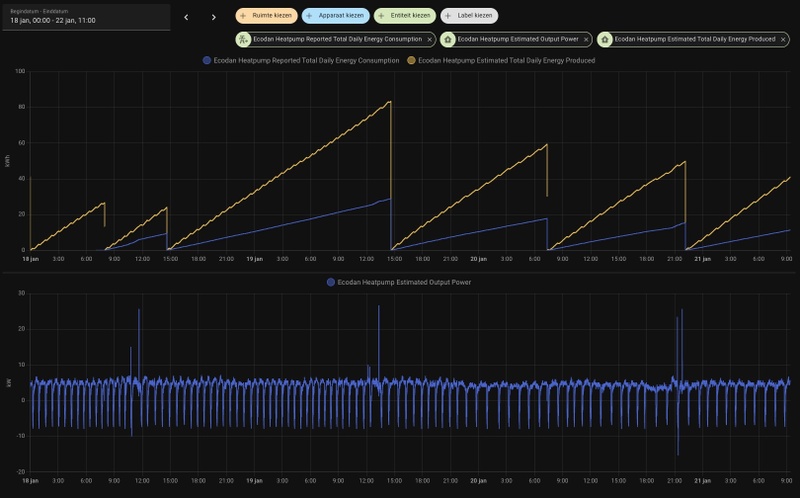The image size is (800, 498).
Task: Click plus icon in 'Ruimte kiezen' chip
Action: pyautogui.click(x=243, y=16)
